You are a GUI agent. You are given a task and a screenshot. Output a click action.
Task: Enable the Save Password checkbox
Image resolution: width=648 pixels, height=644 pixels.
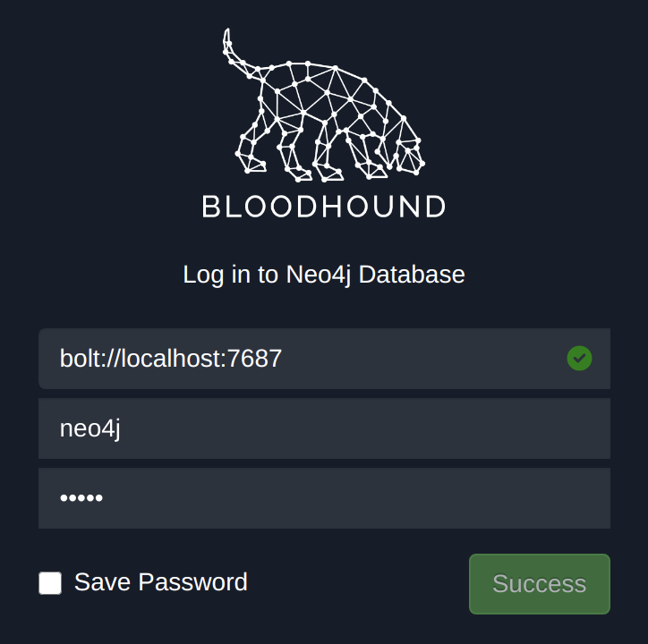pyautogui.click(x=50, y=583)
